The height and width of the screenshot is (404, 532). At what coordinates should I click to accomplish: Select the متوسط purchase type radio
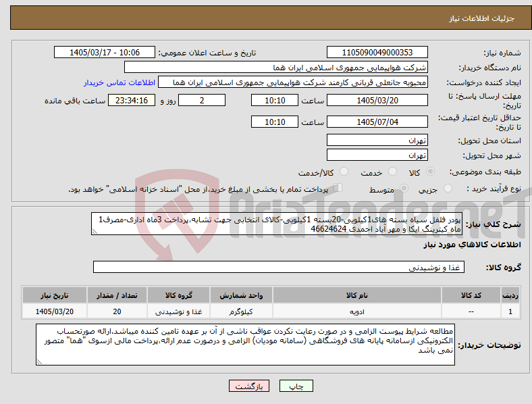(404, 188)
